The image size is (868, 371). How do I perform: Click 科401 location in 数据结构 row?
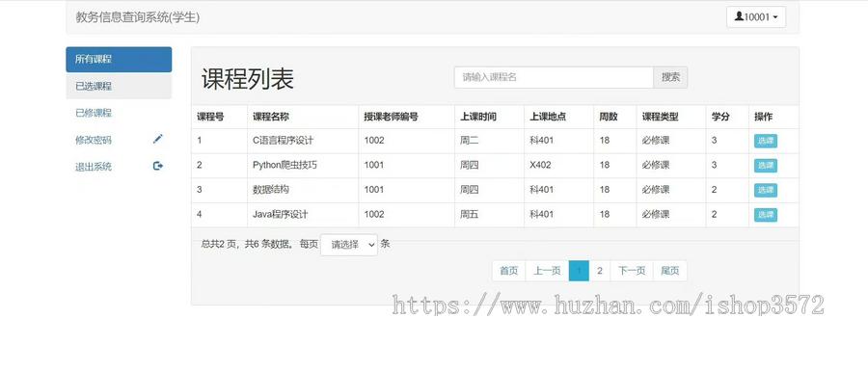pos(541,190)
